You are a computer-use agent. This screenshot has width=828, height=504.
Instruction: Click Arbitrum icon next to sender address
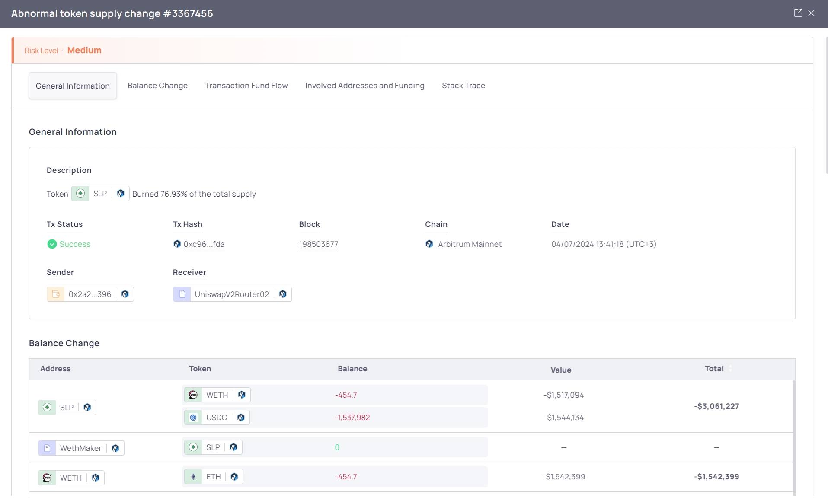click(125, 294)
